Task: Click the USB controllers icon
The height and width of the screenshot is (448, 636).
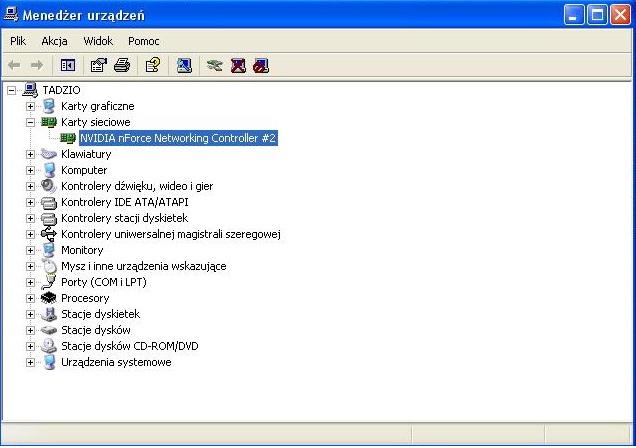Action: click(x=49, y=234)
